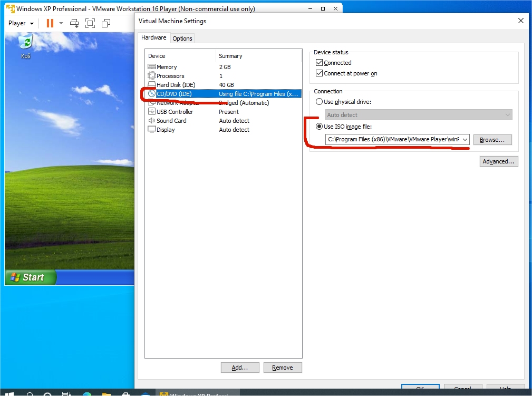The image size is (532, 396).
Task: Select the USB Controller device
Action: (223, 112)
